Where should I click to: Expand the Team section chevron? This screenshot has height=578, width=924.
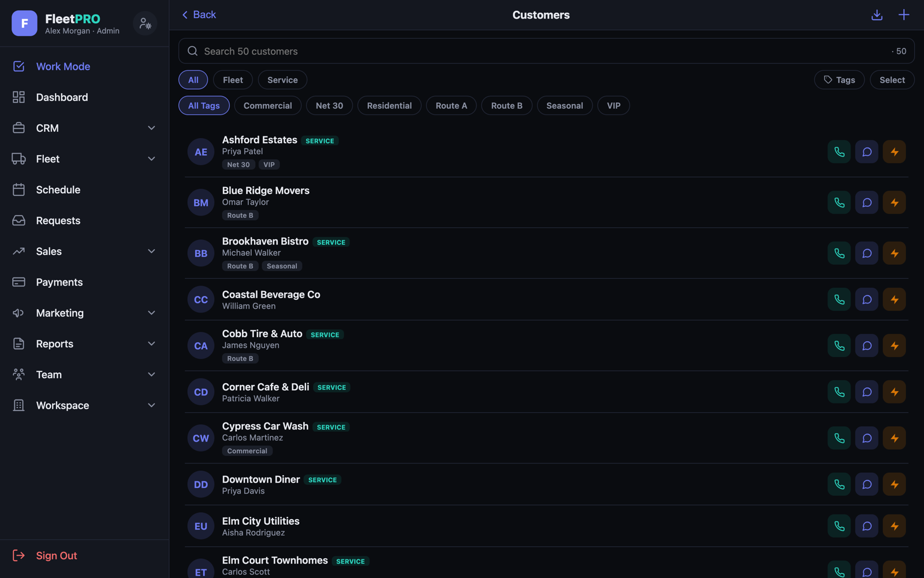(x=151, y=375)
